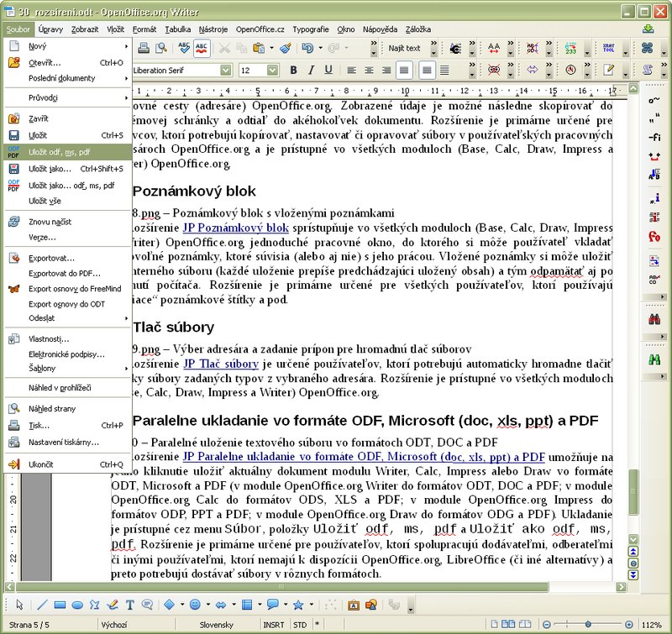
Task: Select the Callouts speech bubble tool
Action: (272, 605)
